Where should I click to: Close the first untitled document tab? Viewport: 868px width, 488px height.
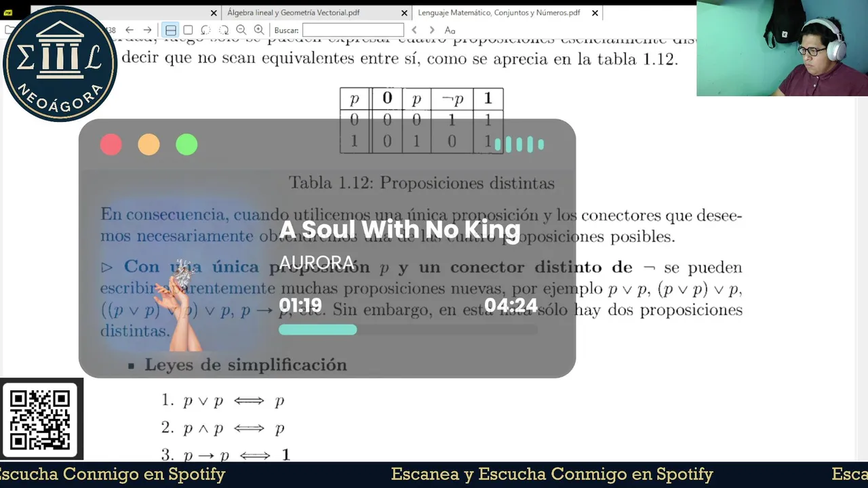pos(214,13)
